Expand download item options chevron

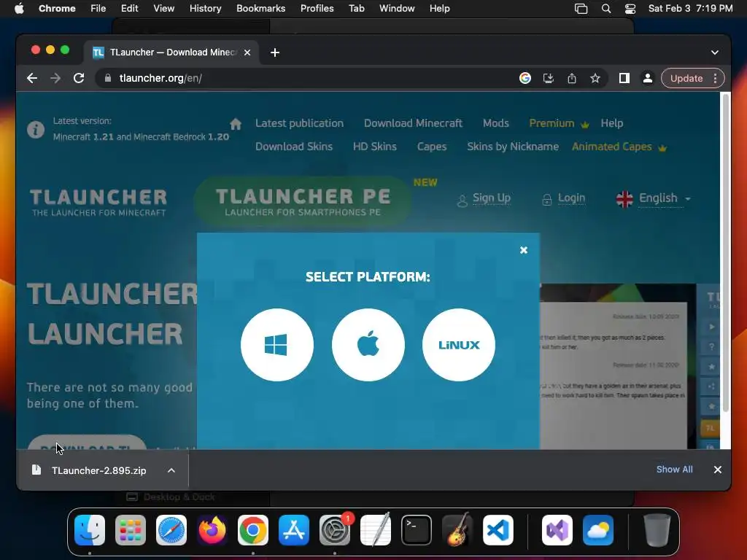coord(171,470)
